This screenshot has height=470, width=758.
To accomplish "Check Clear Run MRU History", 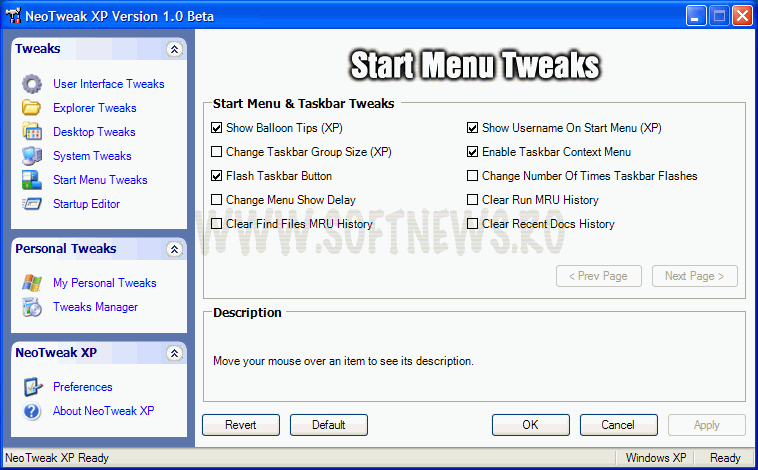I will [x=472, y=200].
